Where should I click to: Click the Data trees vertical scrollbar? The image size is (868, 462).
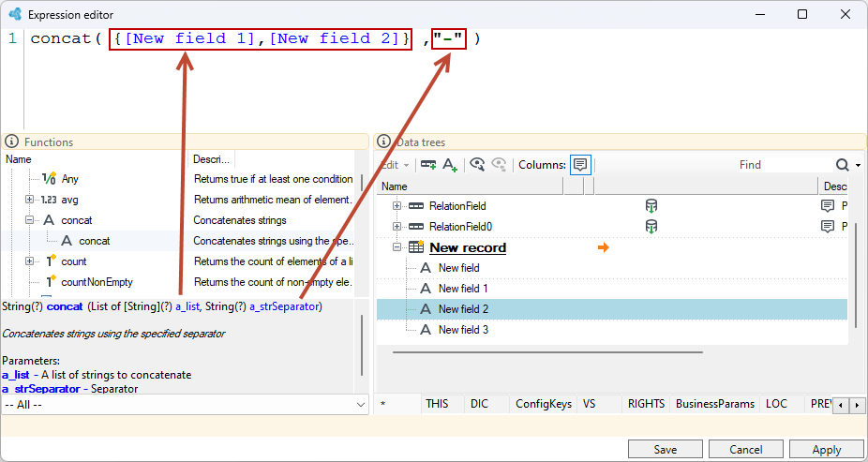pos(856,275)
